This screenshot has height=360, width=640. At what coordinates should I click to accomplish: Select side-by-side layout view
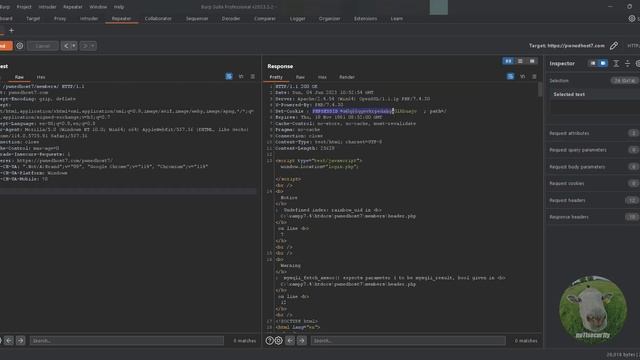pos(508,61)
